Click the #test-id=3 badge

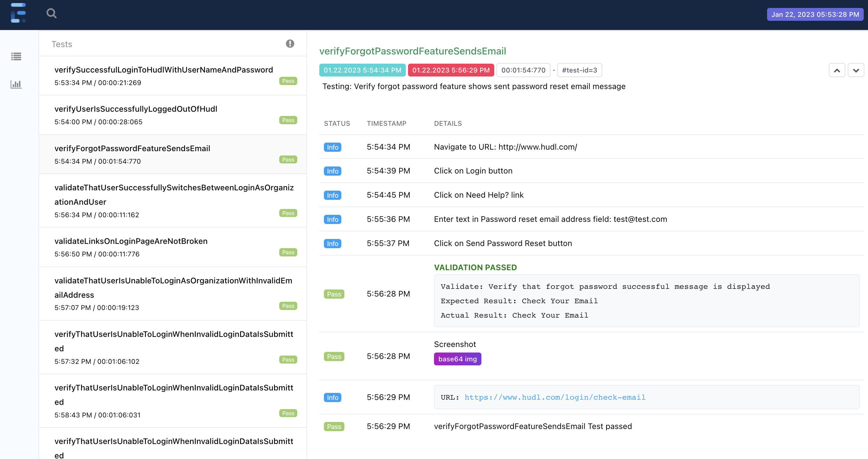tap(579, 70)
